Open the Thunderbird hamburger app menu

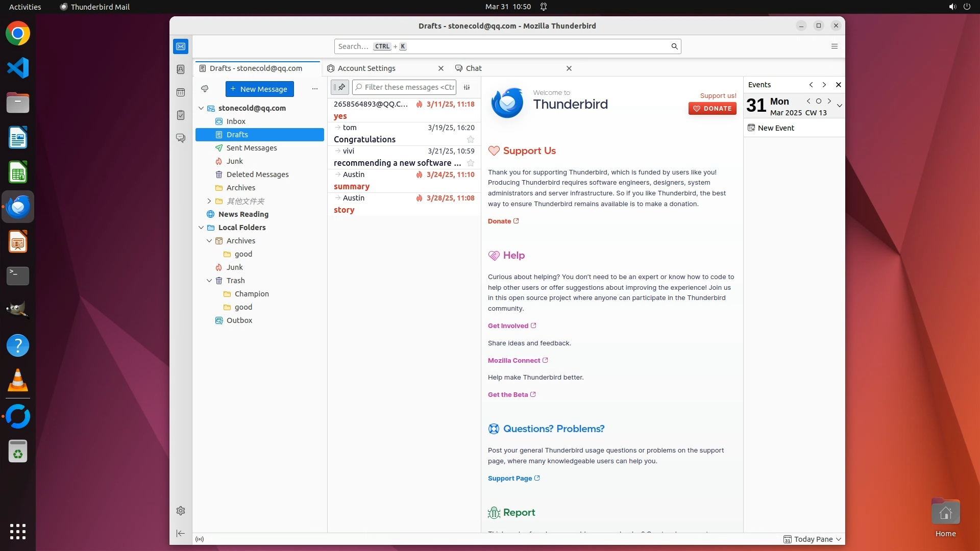[x=835, y=46]
